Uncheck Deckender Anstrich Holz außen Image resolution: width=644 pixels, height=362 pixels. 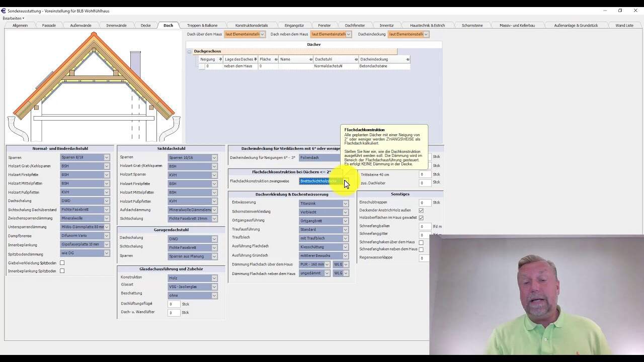coord(421,210)
